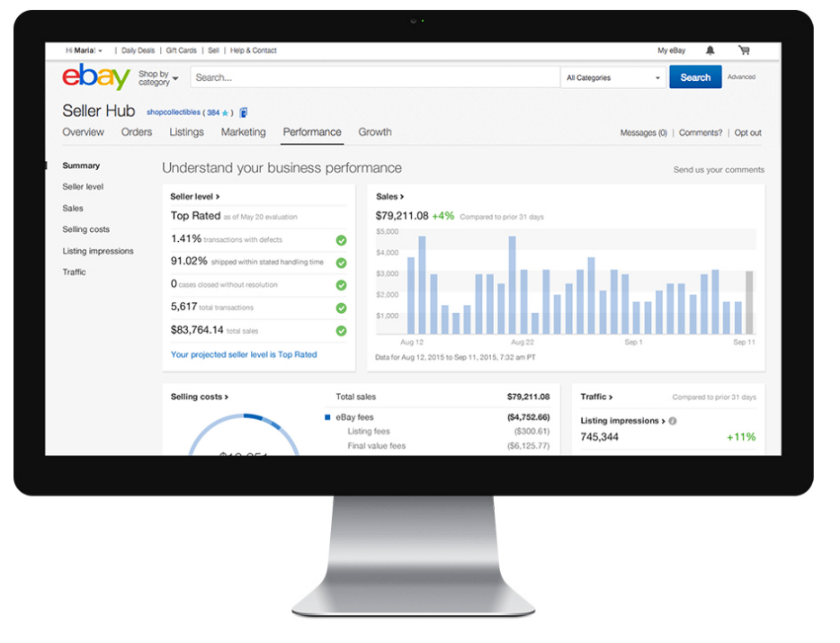Image resolution: width=840 pixels, height=643 pixels.
Task: Open the eBay logo home link
Action: (96, 76)
